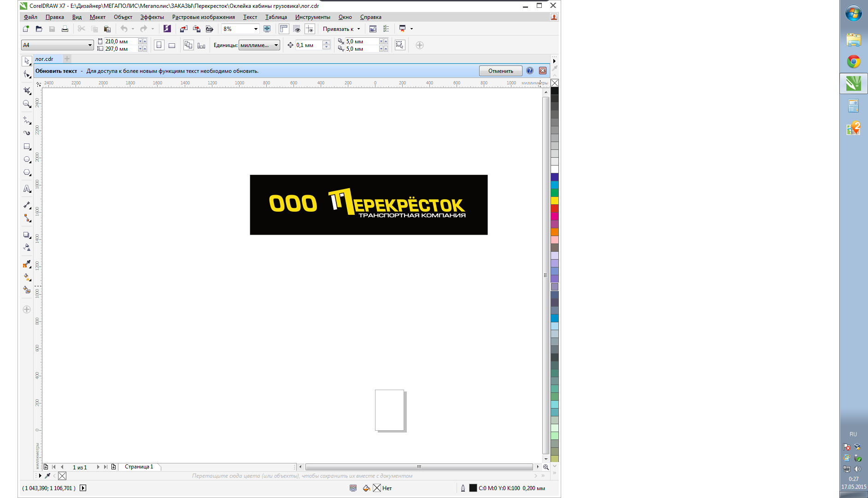Set page orientation to landscape
The width and height of the screenshot is (868, 498).
click(x=172, y=45)
